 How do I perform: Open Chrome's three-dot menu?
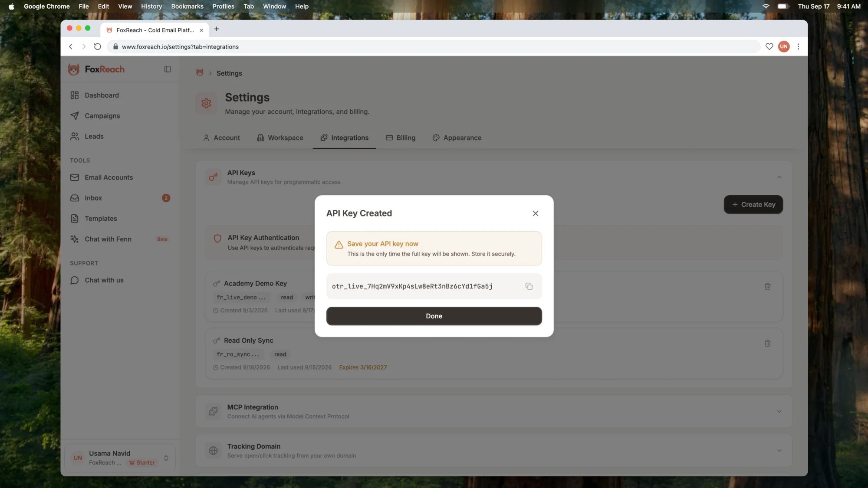(798, 46)
